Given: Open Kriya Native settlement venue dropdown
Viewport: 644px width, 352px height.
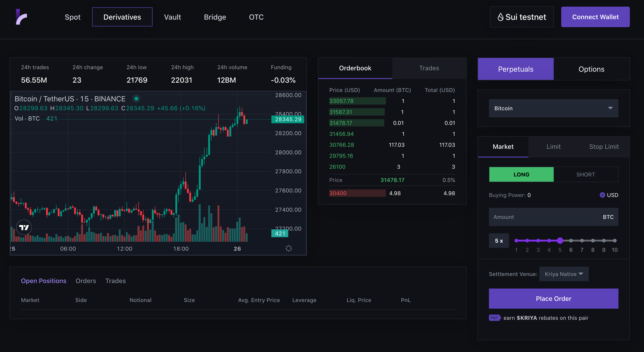Looking at the screenshot, I should pyautogui.click(x=564, y=274).
